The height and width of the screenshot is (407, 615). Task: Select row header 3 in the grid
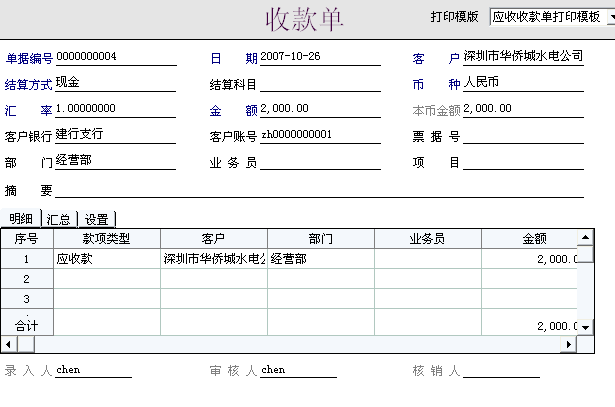[x=27, y=299]
